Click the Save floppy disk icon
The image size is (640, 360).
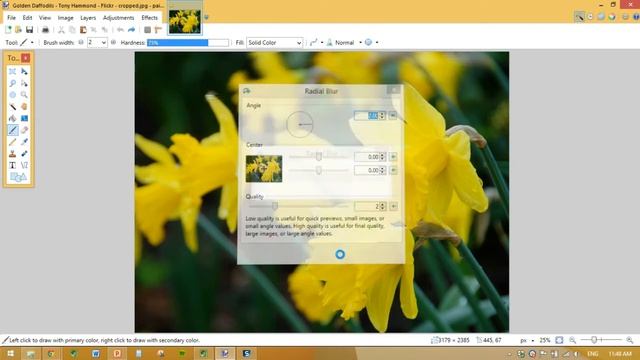(x=29, y=30)
